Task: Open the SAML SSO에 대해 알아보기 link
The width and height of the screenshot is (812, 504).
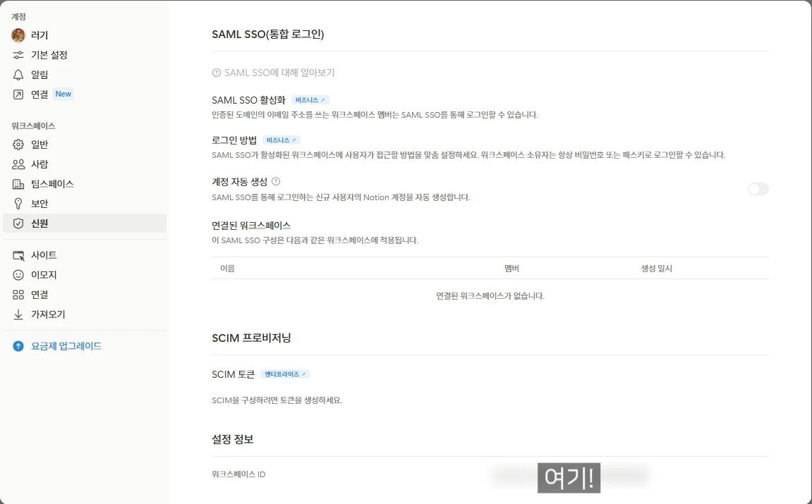Action: pyautogui.click(x=274, y=73)
